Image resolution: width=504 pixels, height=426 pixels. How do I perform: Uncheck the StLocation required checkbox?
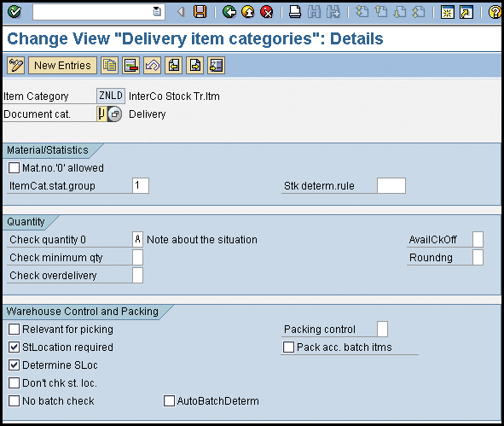[14, 347]
